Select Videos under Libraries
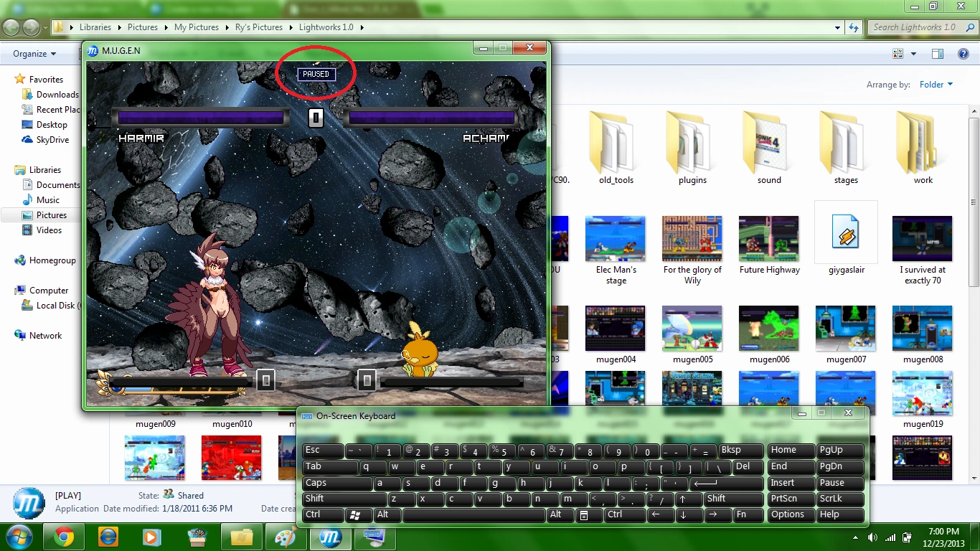The width and height of the screenshot is (980, 551). tap(42, 230)
